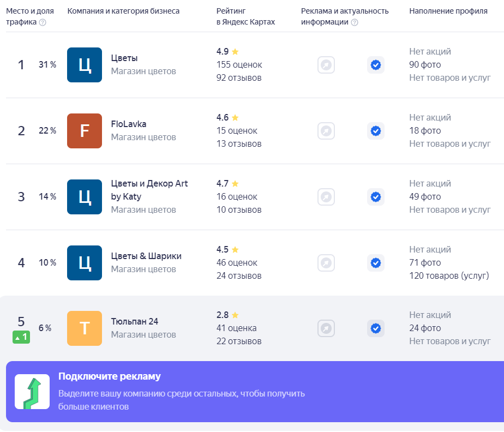Click the rating star next to 4.6
504x432 pixels.
235,117
